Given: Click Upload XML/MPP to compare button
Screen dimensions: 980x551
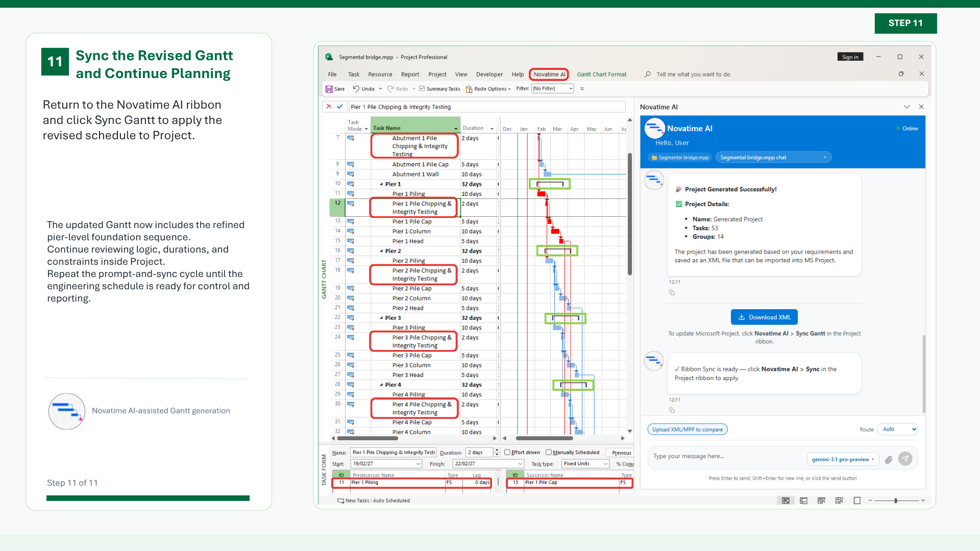Looking at the screenshot, I should coord(688,430).
